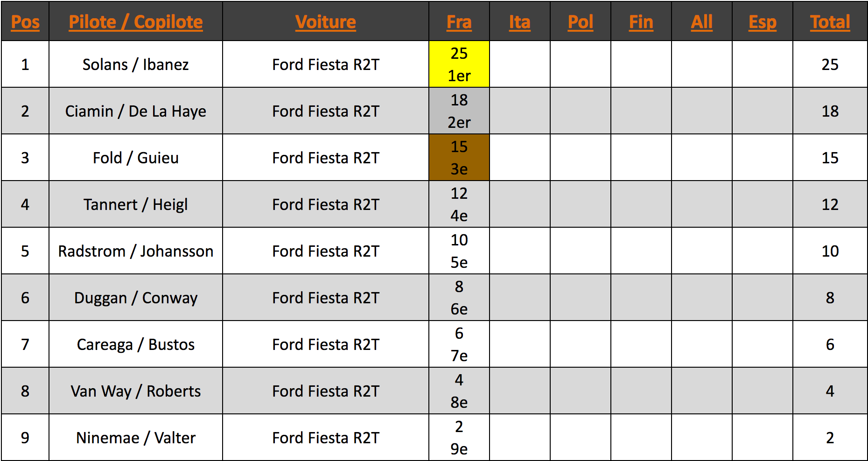Select the Total column header
Screen dimensions: 868x461
(x=830, y=22)
